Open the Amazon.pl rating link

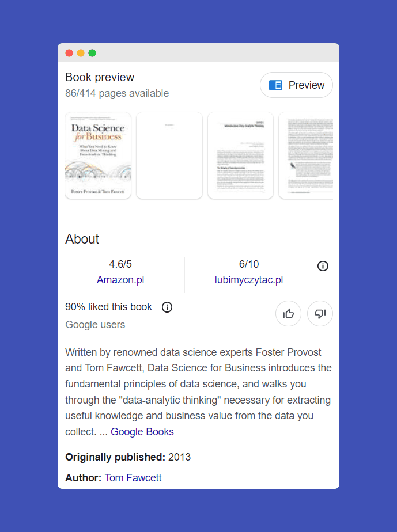(120, 280)
